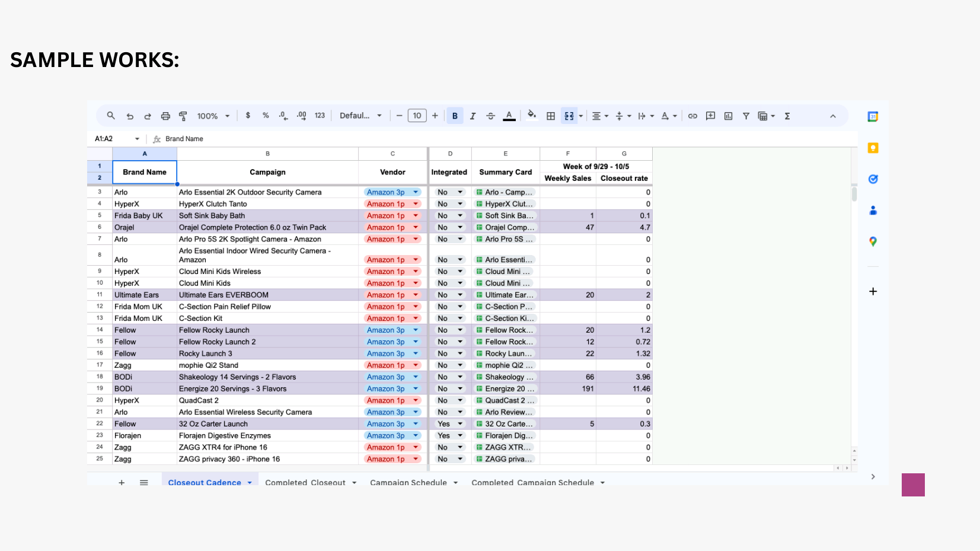The image size is (980, 551).
Task: Open the zoom 100% dropdown
Action: pos(213,116)
